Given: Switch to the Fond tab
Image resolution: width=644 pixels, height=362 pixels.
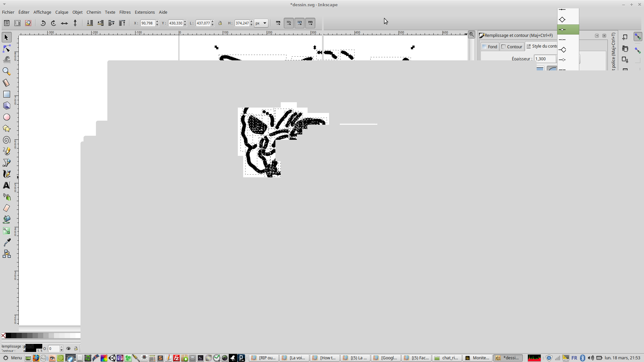Looking at the screenshot, I should point(490,47).
